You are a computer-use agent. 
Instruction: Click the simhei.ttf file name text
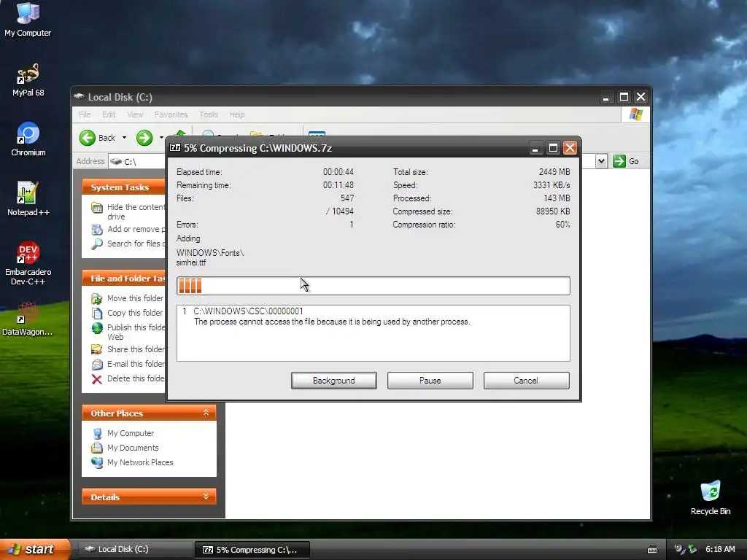click(191, 262)
